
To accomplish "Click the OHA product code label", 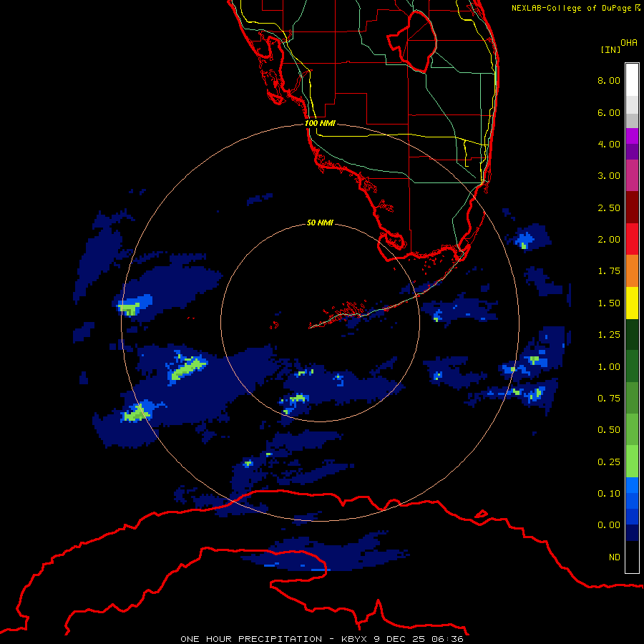I will 629,43.
